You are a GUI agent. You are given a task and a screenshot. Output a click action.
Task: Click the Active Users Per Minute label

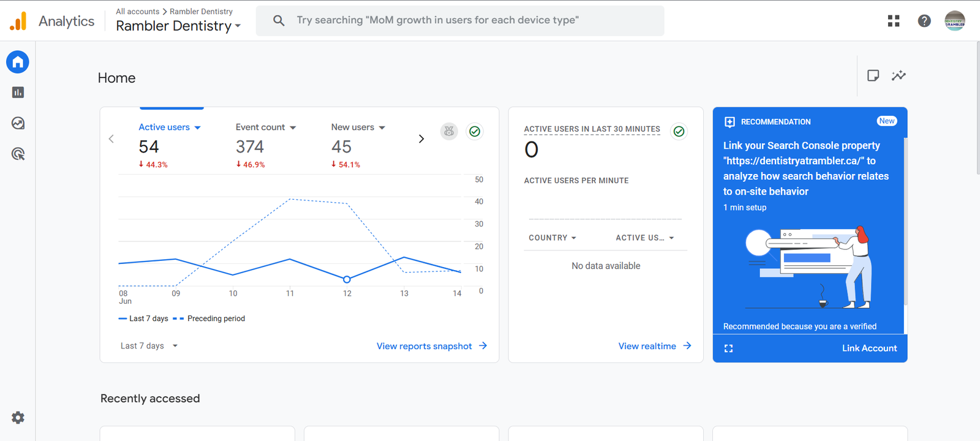point(576,181)
